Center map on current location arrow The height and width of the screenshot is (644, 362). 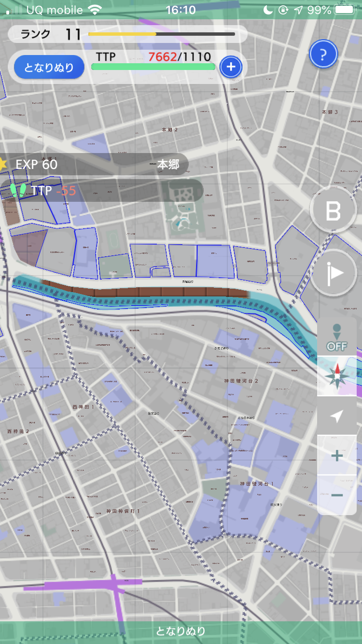coord(337,416)
